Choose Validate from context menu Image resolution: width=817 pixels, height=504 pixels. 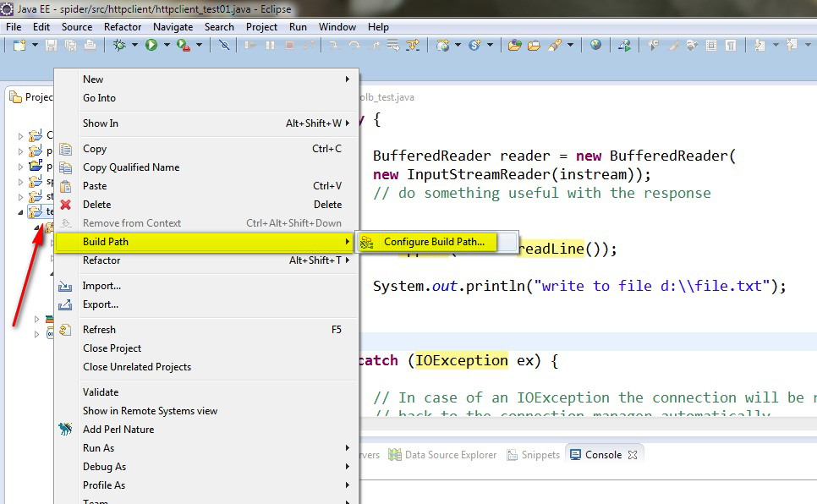[x=206, y=392]
